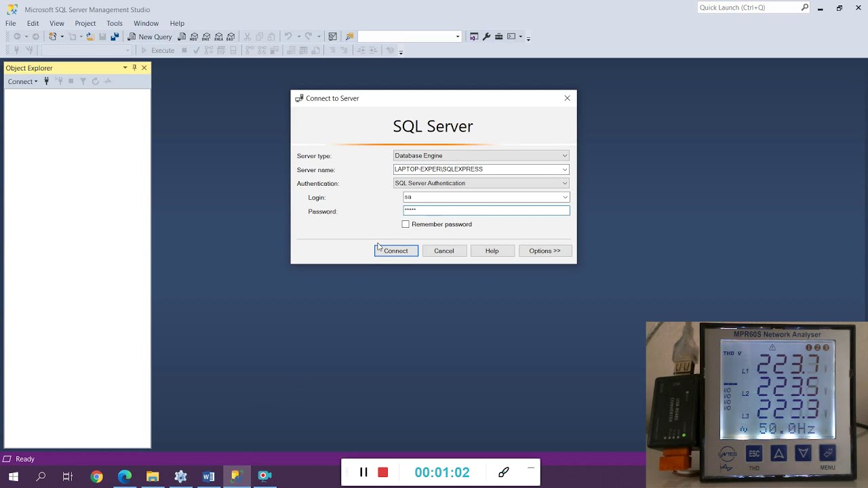
Task: Open the Toolbox icon in toolbar
Action: pyautogui.click(x=498, y=37)
